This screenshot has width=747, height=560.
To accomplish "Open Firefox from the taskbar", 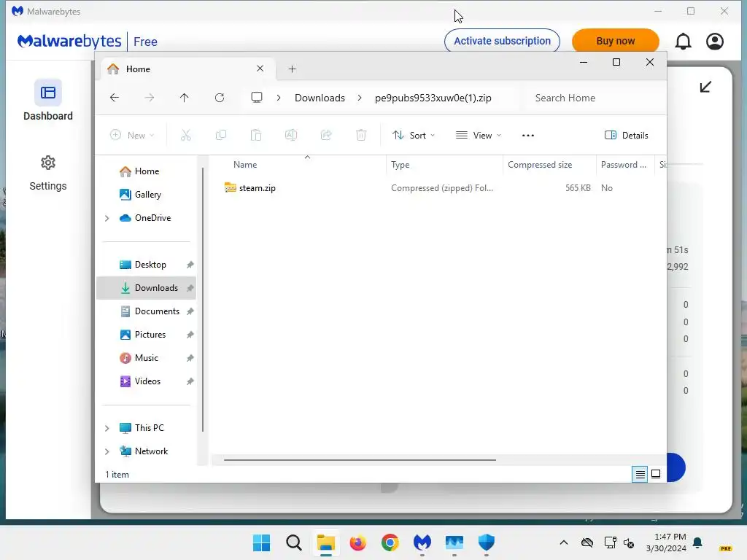I will pos(357,542).
